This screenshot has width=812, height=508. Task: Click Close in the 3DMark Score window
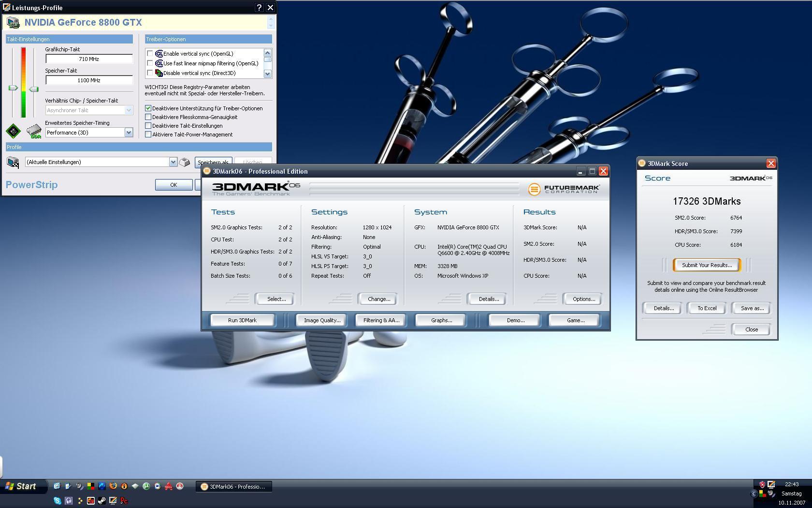point(752,329)
